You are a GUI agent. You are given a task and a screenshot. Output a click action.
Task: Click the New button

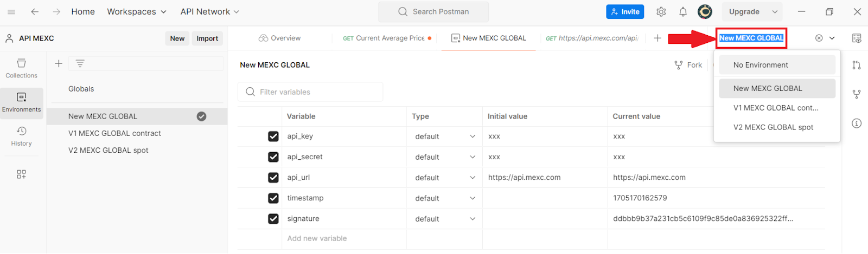coord(177,38)
